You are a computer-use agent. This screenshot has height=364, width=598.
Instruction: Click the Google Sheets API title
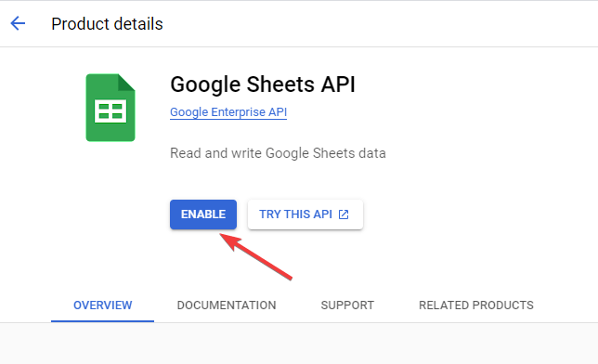coord(263,84)
